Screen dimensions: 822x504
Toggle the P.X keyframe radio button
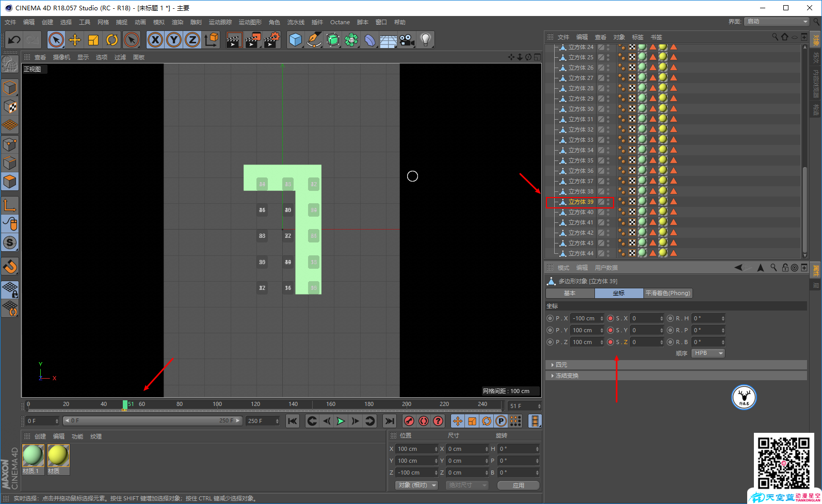tap(550, 318)
